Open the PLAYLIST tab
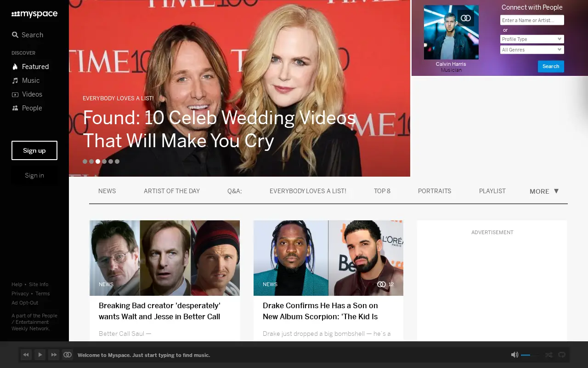 pyautogui.click(x=492, y=191)
